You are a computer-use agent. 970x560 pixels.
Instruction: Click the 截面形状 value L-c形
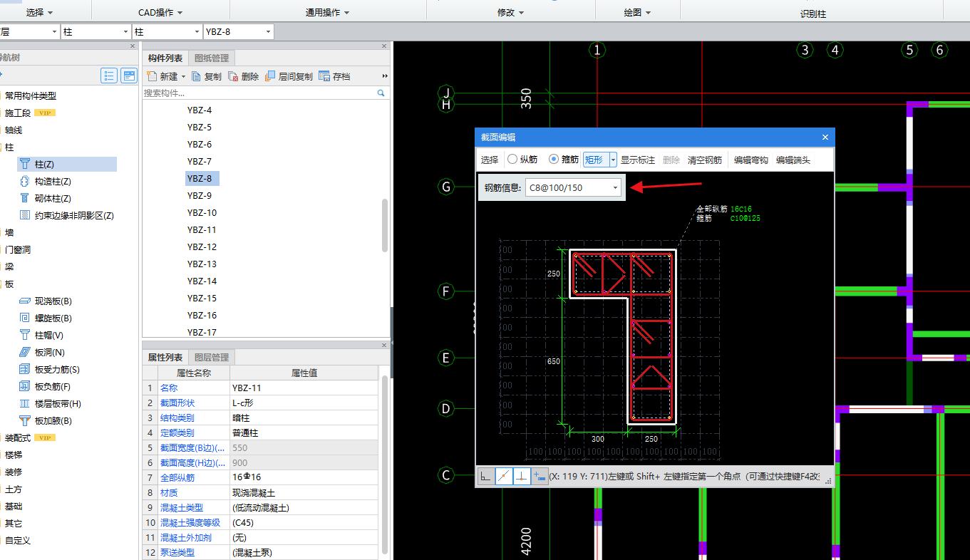(x=304, y=403)
